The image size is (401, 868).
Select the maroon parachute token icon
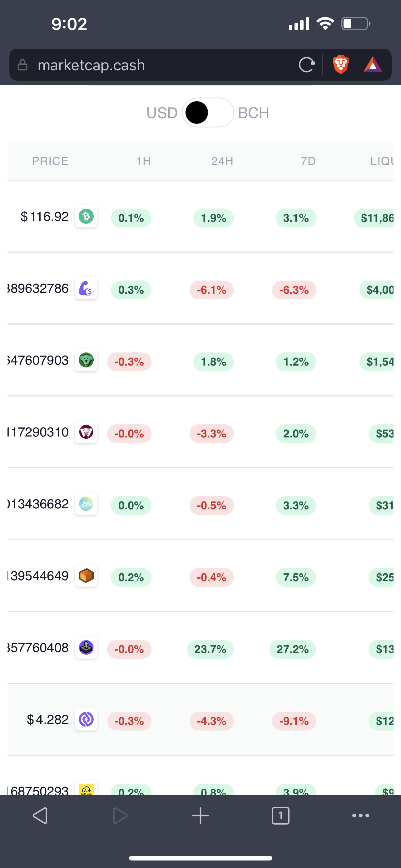[86, 432]
